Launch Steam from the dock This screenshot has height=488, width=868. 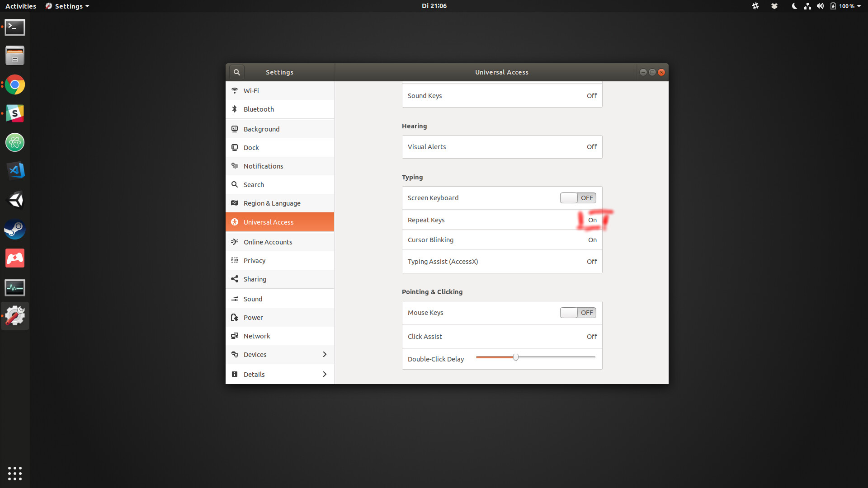click(x=15, y=229)
